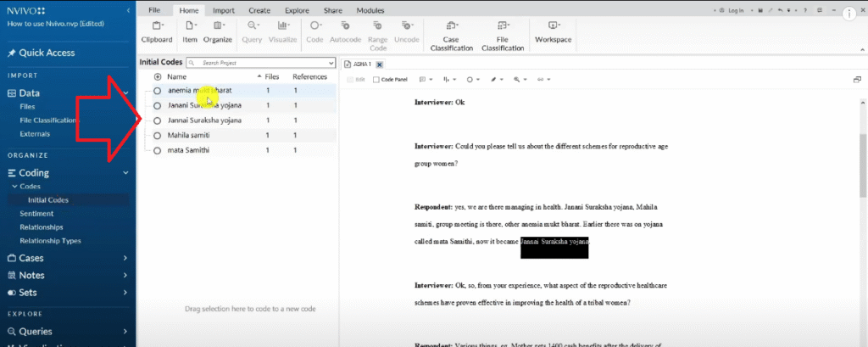This screenshot has width=868, height=347.
Task: Select Initial Codes in the navigation tree
Action: pyautogui.click(x=48, y=200)
